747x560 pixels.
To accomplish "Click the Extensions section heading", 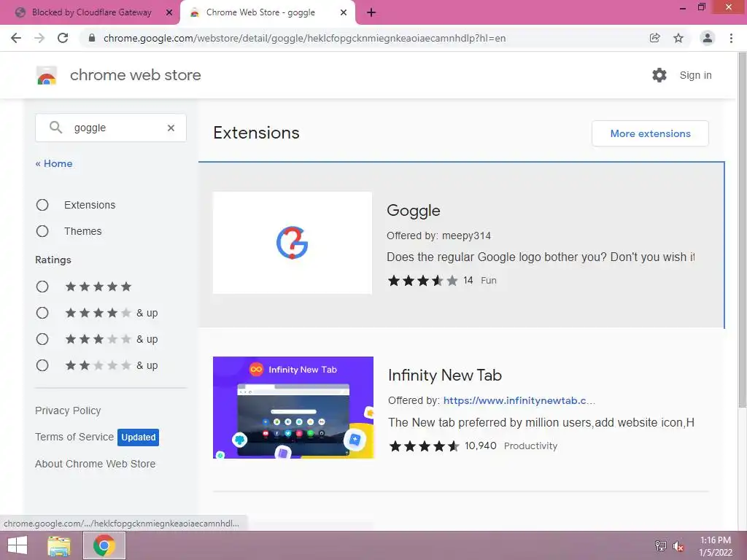I will pos(256,133).
